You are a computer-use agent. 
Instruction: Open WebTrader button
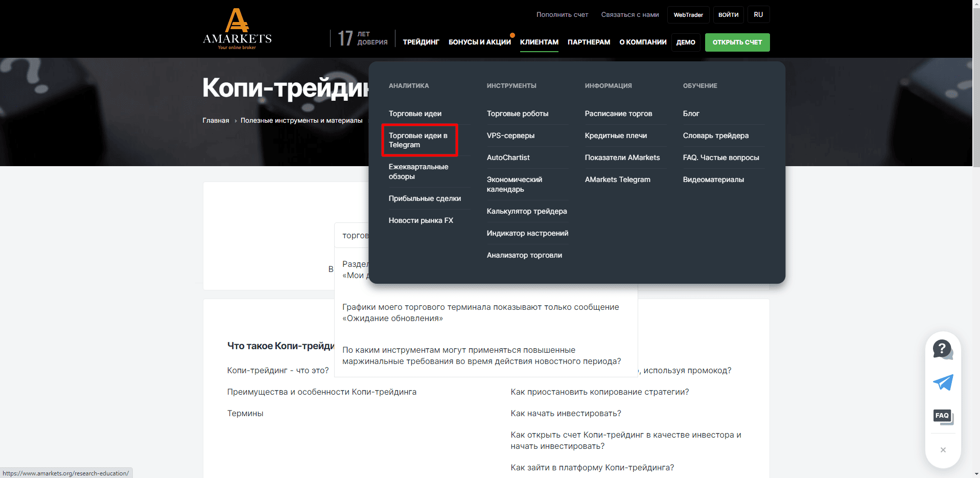point(688,15)
